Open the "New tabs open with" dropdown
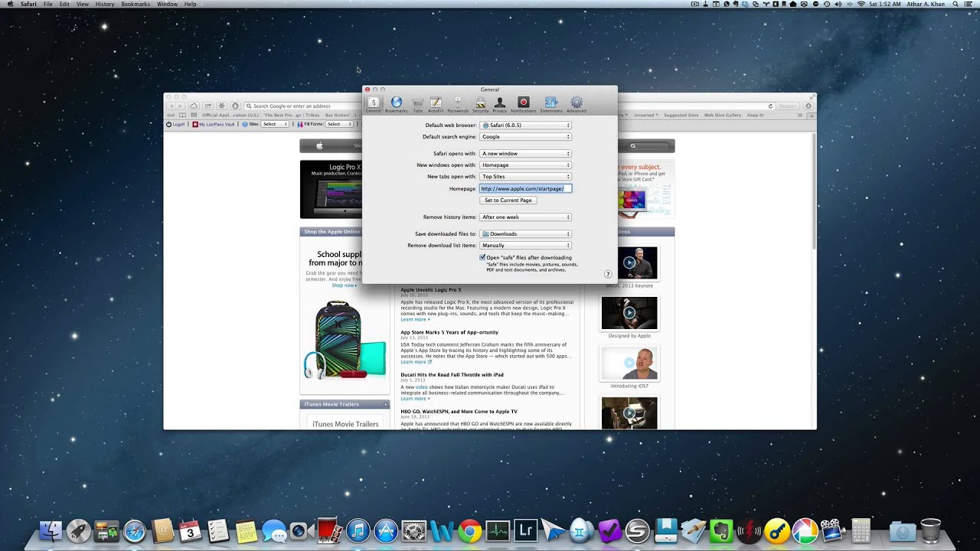Screen dimensions: 980x551 (525, 176)
